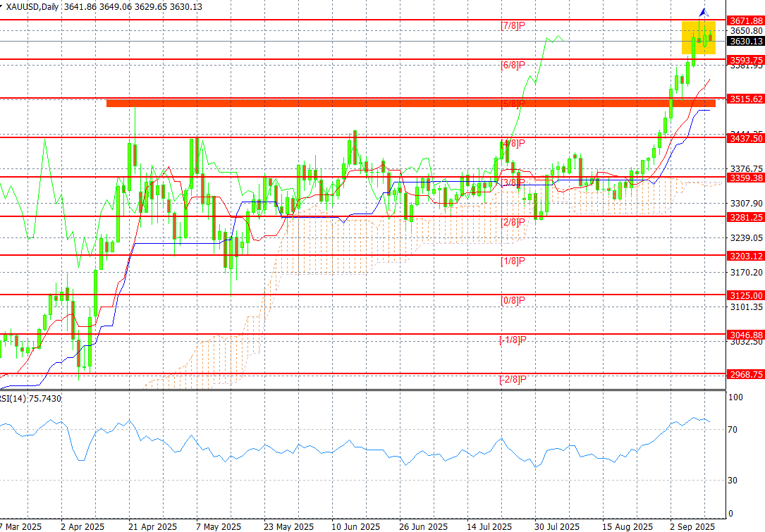This screenshot has height=532, width=765.
Task: Click the 2 Apr 2025 date label
Action: [82, 526]
